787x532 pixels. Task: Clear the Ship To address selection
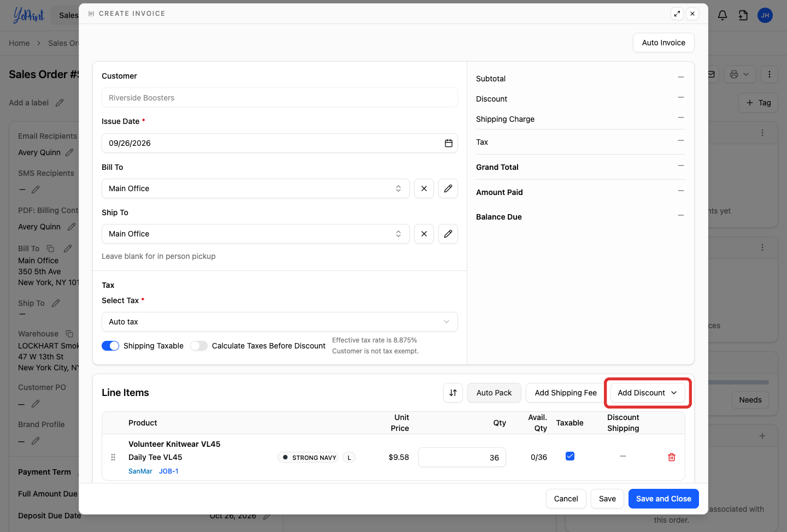coord(424,234)
